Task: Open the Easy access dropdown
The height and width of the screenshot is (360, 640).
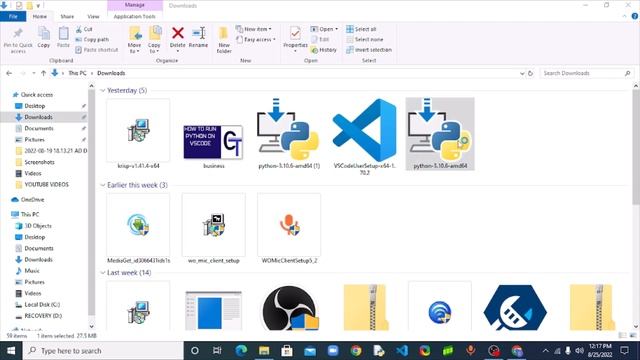Action: tap(256, 39)
